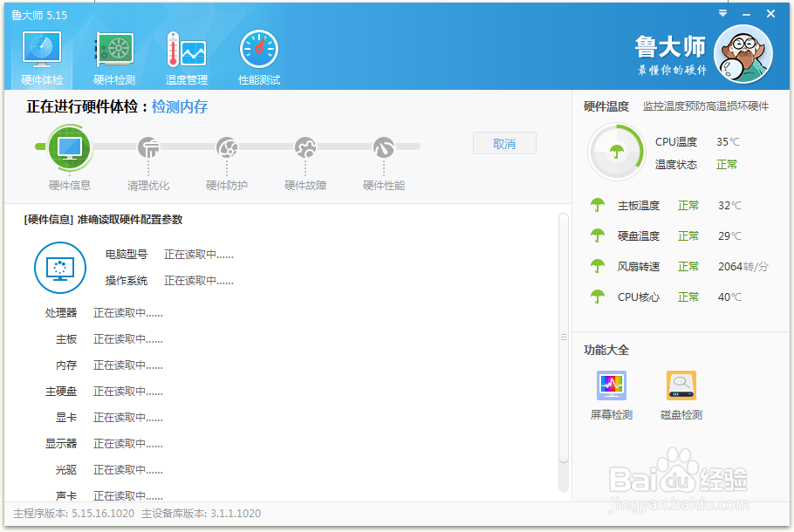Click the 电脑型号 row label
The width and height of the screenshot is (794, 532).
click(127, 254)
